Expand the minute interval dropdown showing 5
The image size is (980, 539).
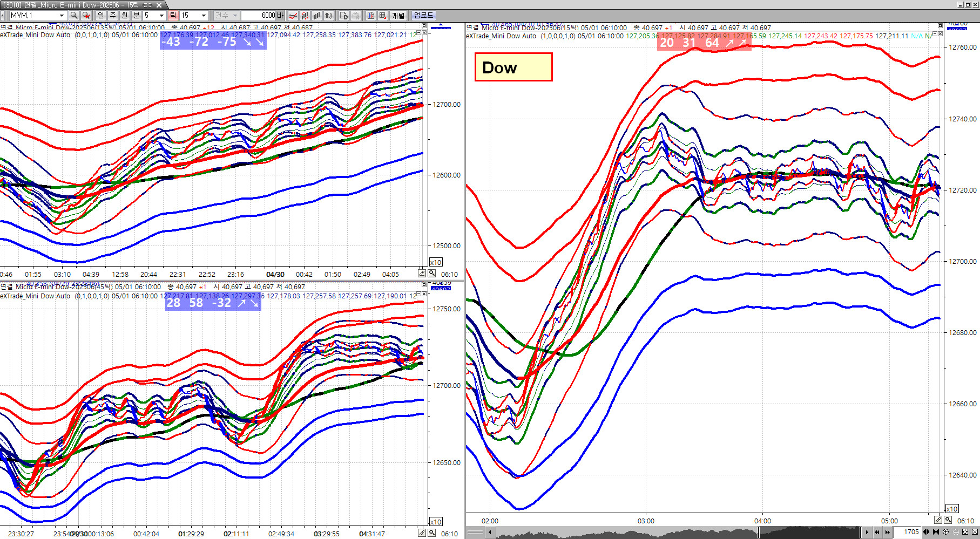pyautogui.click(x=161, y=16)
